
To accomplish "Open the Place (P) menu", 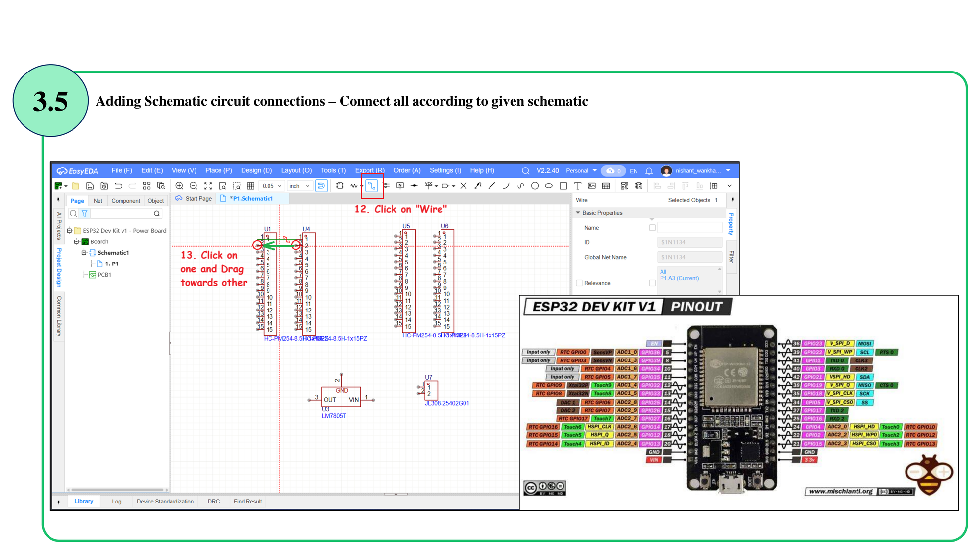I will (219, 170).
